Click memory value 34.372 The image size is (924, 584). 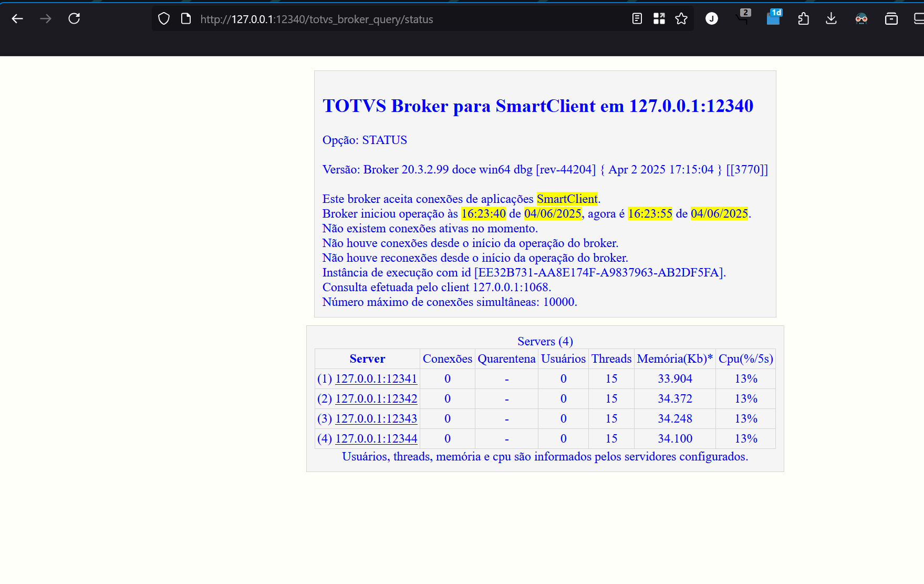coord(675,398)
